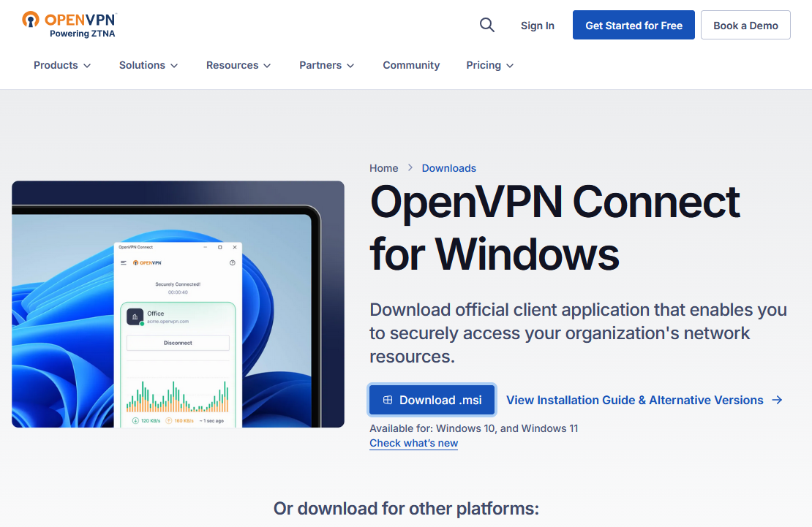Click the 'Available for: Windows 10' text
Image resolution: width=812 pixels, height=527 pixels.
(x=474, y=428)
